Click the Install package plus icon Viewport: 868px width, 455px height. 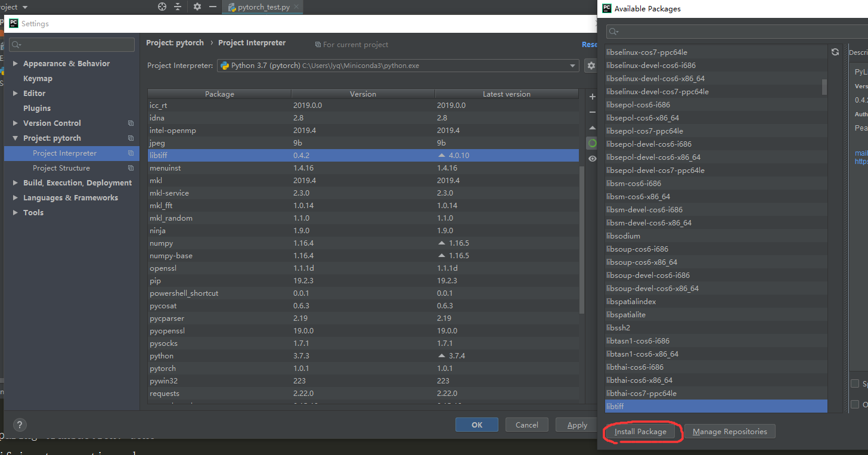coord(592,96)
